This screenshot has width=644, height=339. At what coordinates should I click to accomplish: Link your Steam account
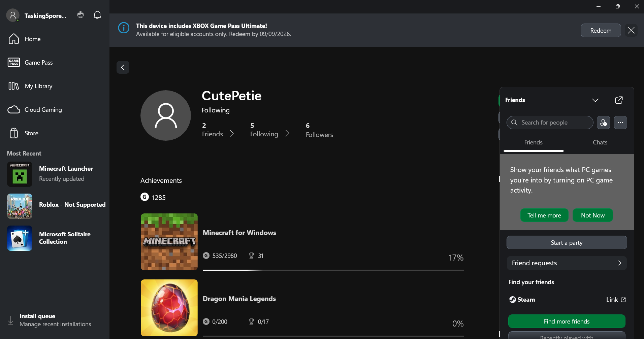pos(616,300)
